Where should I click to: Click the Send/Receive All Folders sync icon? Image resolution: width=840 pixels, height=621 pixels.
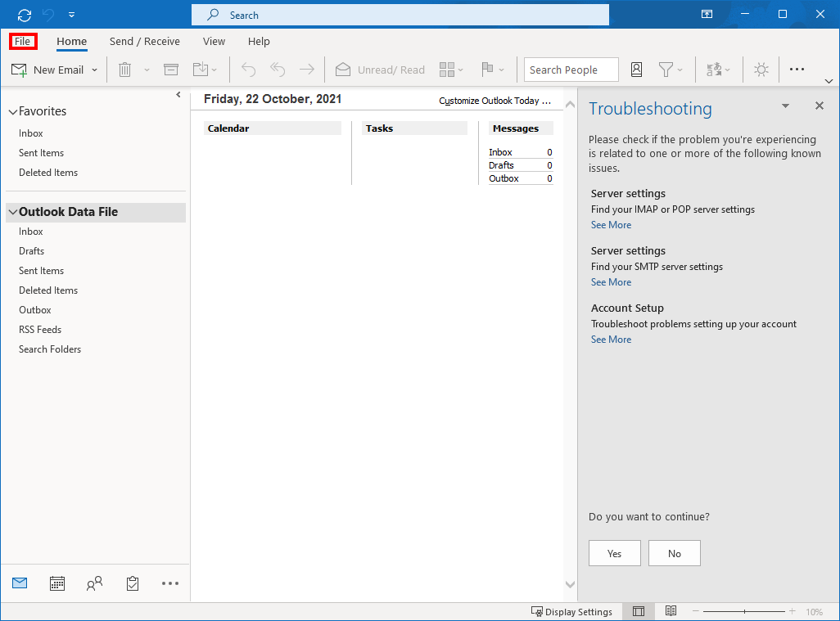pyautogui.click(x=25, y=15)
